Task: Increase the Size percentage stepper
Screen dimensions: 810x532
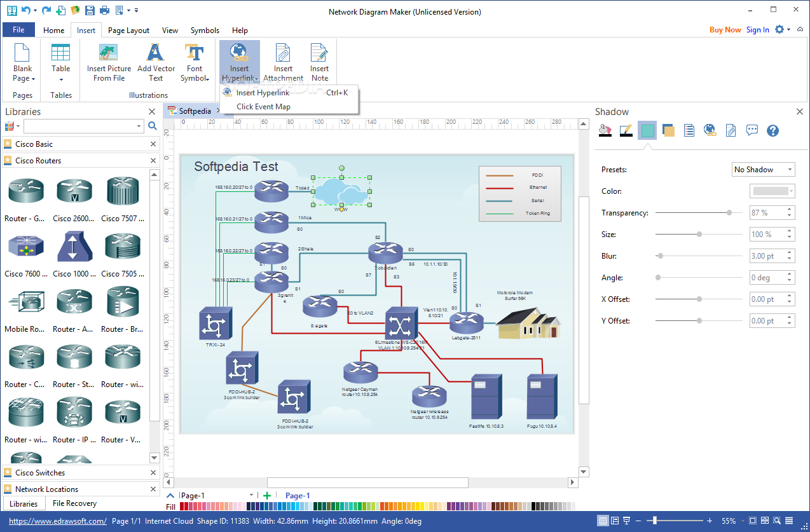Action: tap(790, 231)
